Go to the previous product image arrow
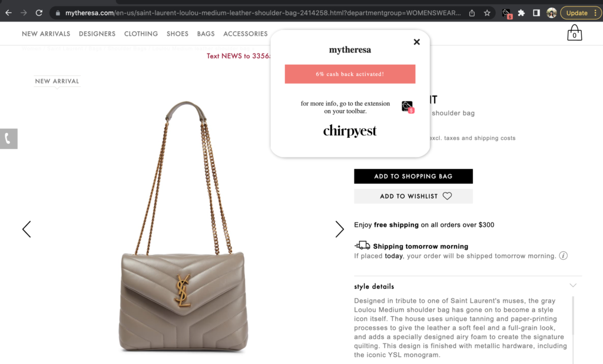This screenshot has width=603, height=364. [26, 229]
